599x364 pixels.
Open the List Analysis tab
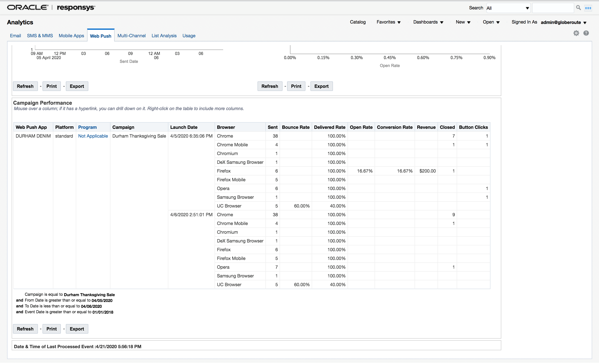point(164,36)
